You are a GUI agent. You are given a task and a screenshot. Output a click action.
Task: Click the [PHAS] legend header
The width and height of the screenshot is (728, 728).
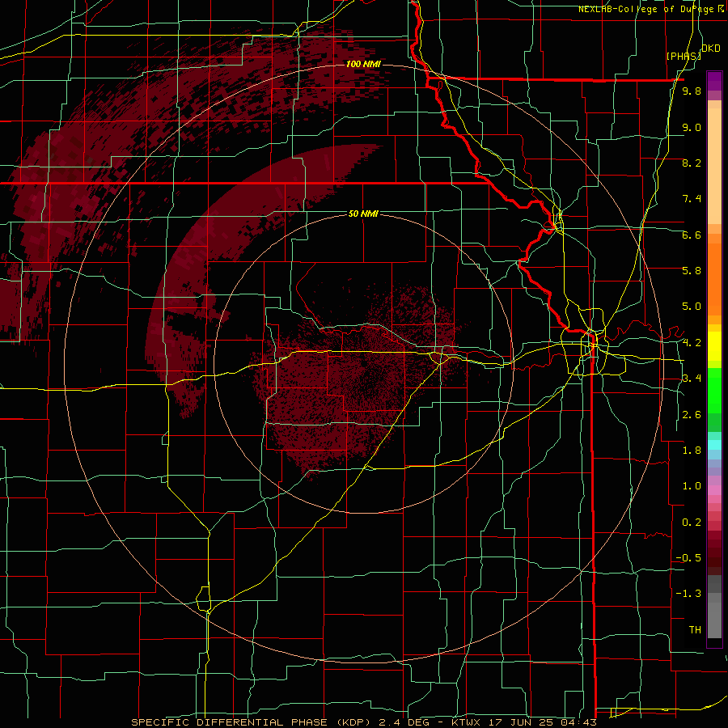coord(684,56)
